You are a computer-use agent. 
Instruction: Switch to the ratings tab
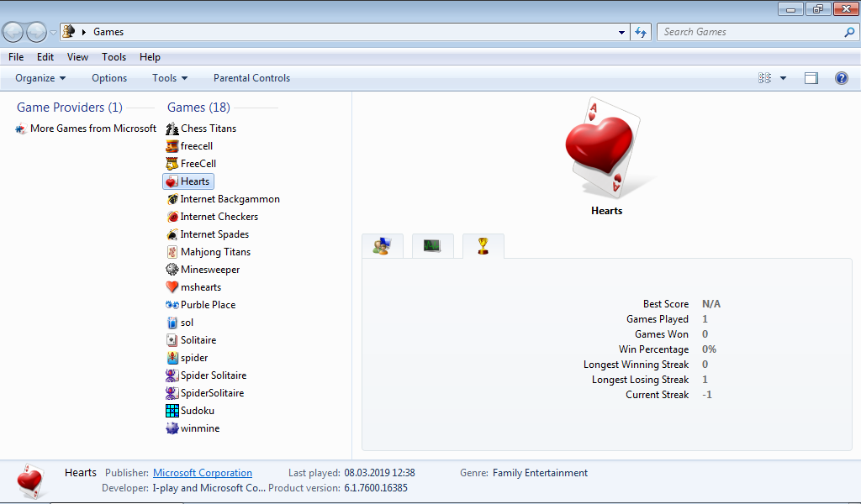coord(383,245)
